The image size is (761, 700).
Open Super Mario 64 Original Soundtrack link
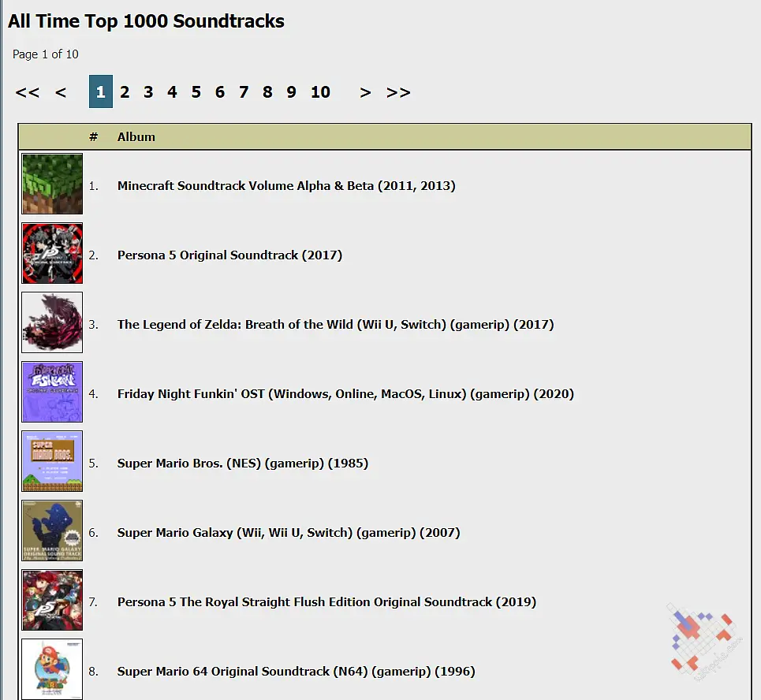tap(296, 672)
